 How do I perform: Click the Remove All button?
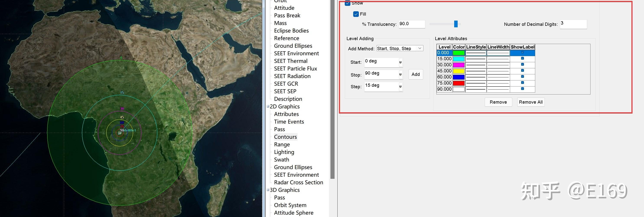(x=530, y=102)
